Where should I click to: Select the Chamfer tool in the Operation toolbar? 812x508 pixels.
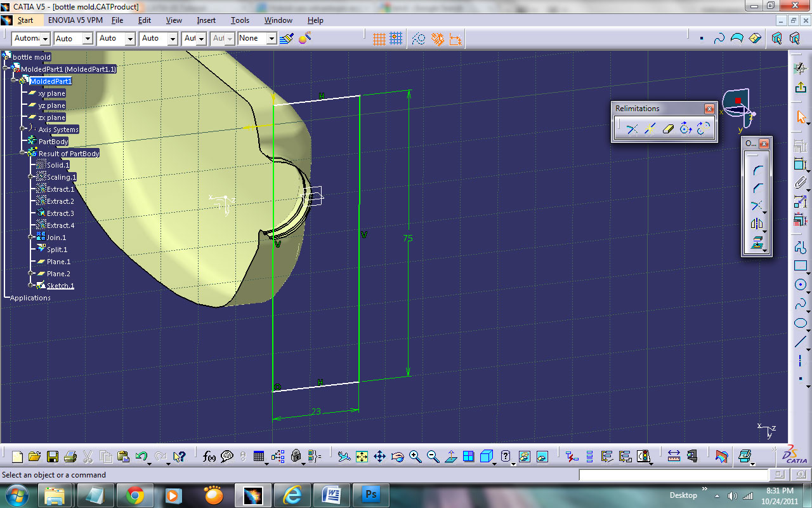pos(756,187)
